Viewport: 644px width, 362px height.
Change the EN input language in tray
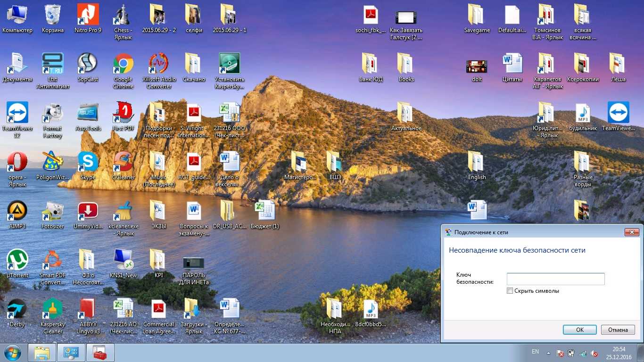535,352
